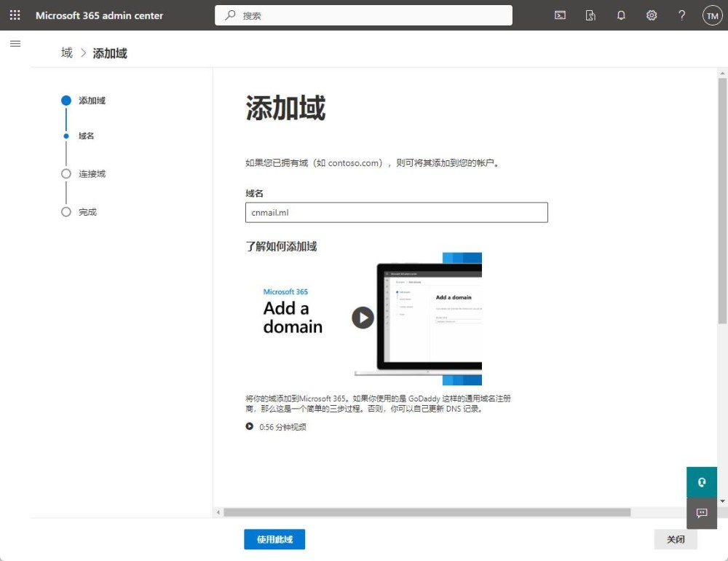
Task: Open the feedback chat floating button
Action: pos(702,513)
